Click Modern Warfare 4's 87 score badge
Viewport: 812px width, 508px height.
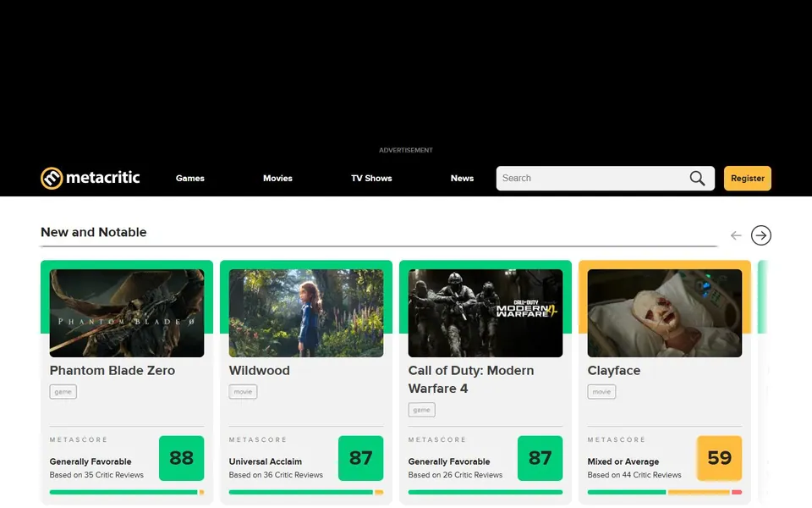coord(540,458)
